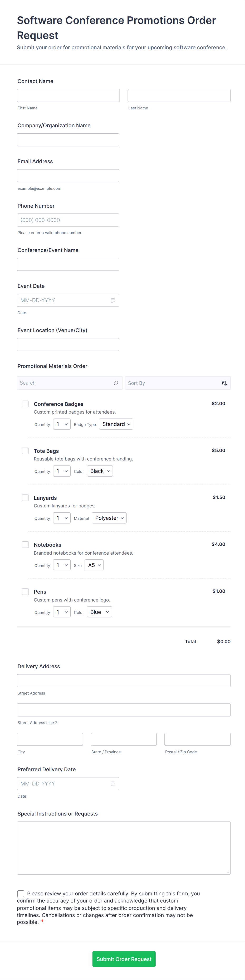Select the Lanyards product checkbox
This screenshot has height=980, width=245.
pos(26,498)
